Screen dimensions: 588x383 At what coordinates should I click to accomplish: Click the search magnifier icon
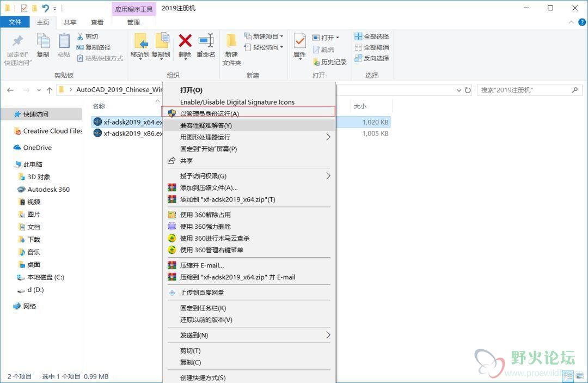pos(575,90)
